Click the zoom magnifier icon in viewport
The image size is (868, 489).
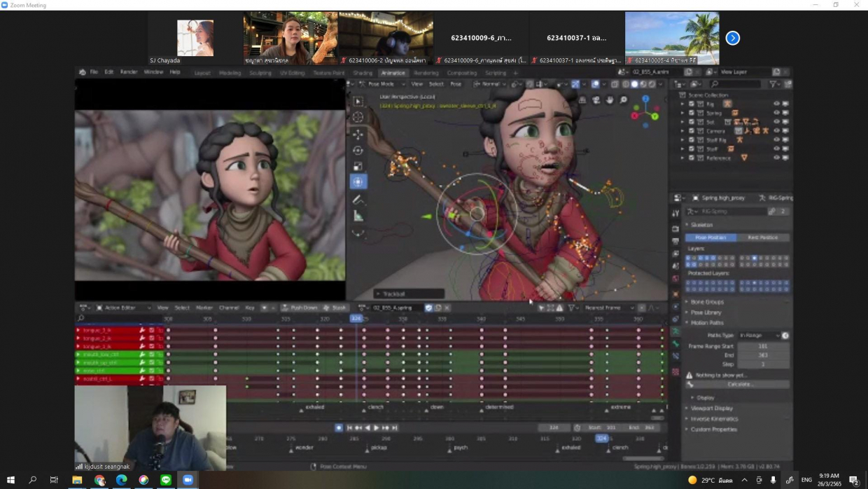[x=623, y=100]
